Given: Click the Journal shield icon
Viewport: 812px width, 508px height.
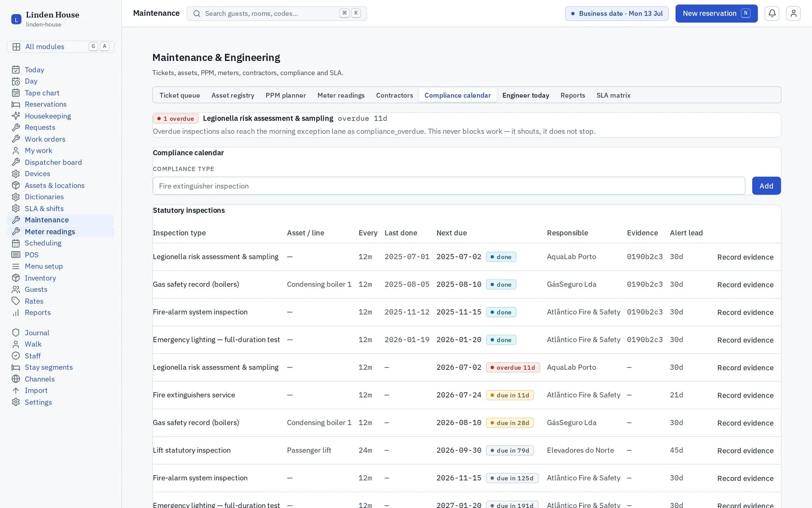Looking at the screenshot, I should 16,333.
